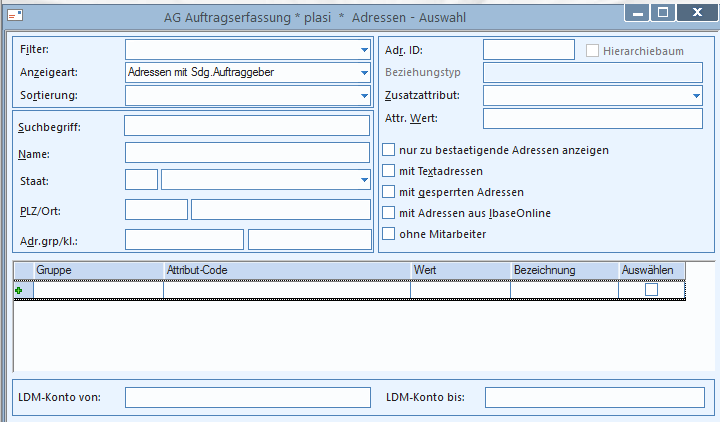Toggle 'mit Textadressen' checkbox

pos(388,171)
